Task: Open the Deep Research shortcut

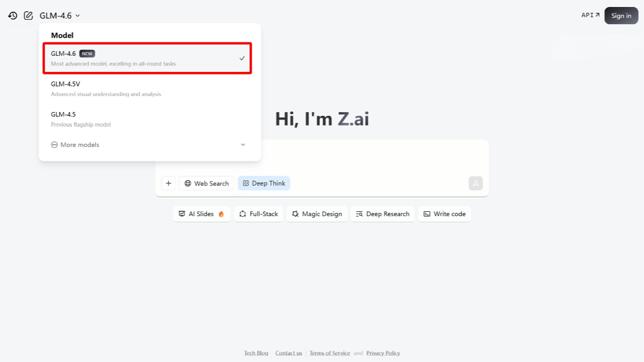Action: click(383, 214)
